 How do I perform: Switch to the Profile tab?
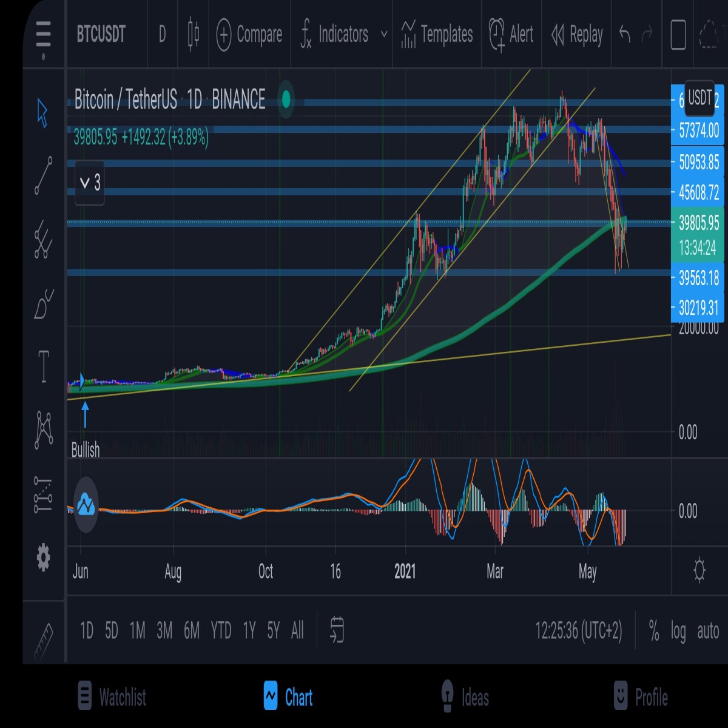641,696
